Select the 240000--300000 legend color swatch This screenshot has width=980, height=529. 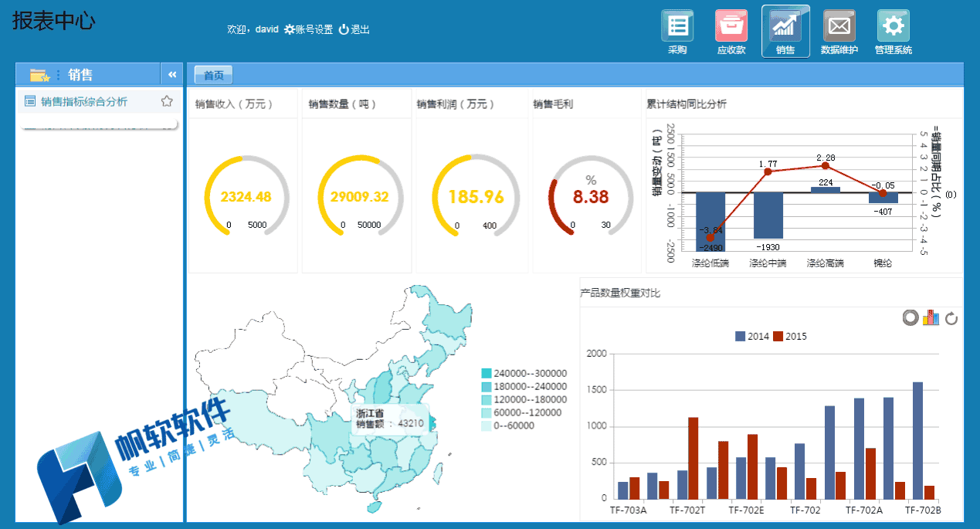coord(486,373)
